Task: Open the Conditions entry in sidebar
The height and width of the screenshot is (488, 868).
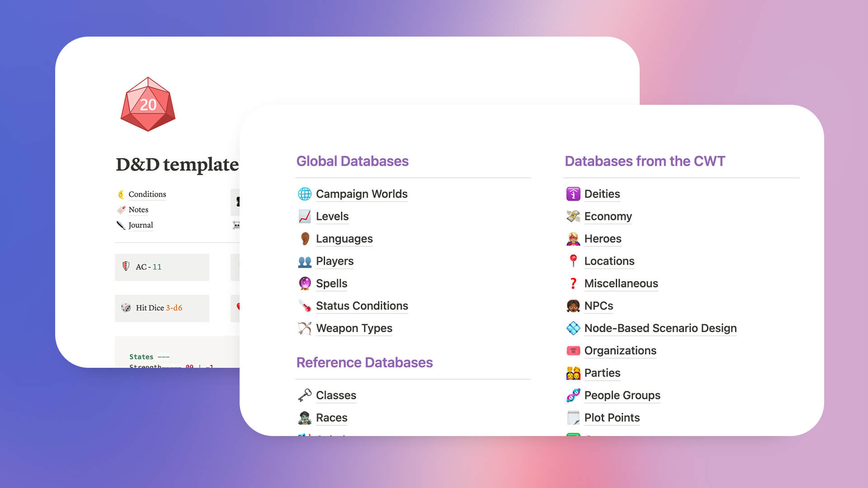Action: point(146,194)
